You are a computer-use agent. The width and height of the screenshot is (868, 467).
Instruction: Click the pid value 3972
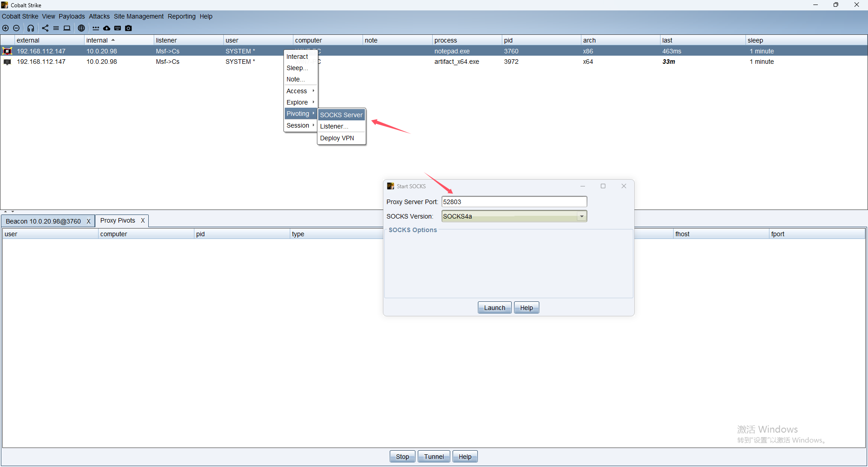511,62
